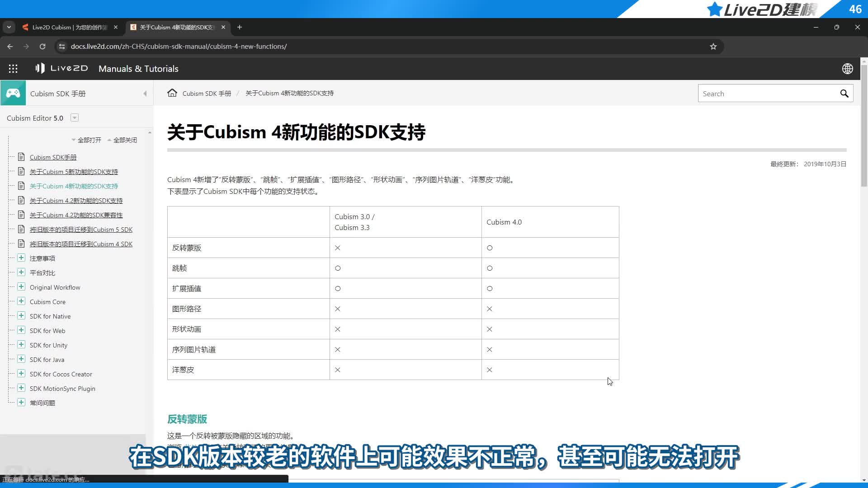Open 关于Cubism 4新功能的SDK支持 sidebar link

74,186
